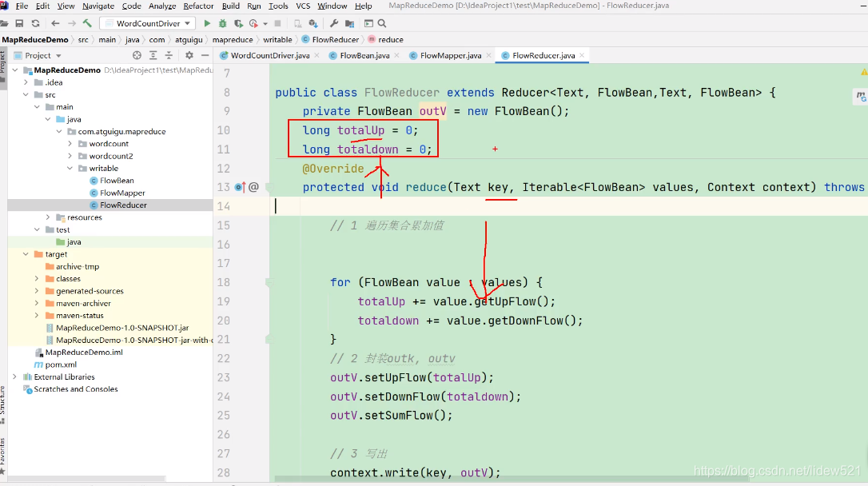Collapse the MapReduceDemo root node

point(15,70)
